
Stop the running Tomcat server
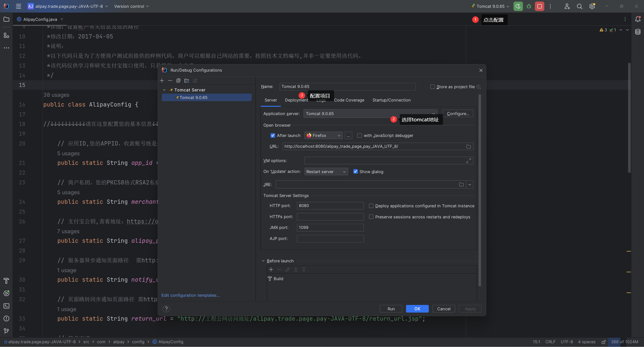click(540, 6)
